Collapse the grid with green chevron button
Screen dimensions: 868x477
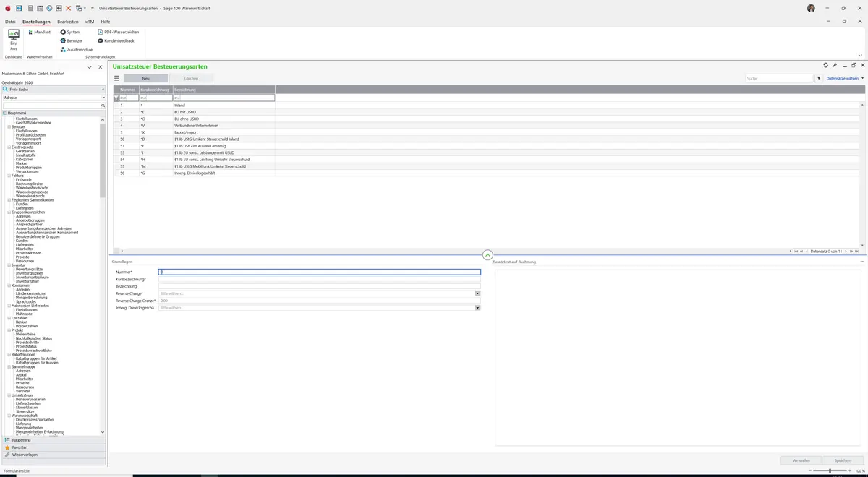coord(488,255)
